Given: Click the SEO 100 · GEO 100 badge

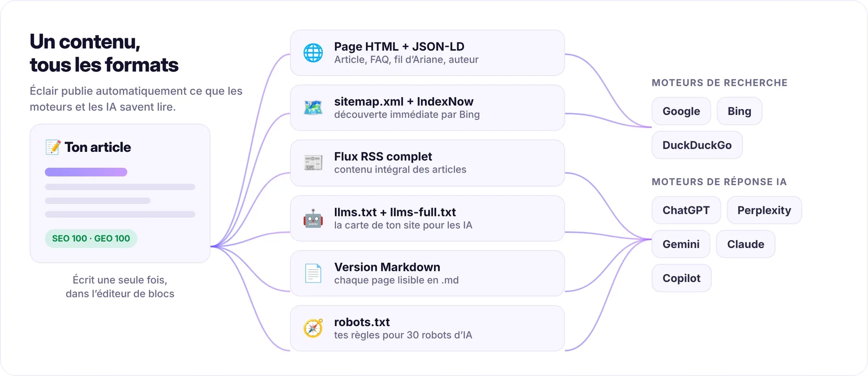Looking at the screenshot, I should [x=91, y=239].
